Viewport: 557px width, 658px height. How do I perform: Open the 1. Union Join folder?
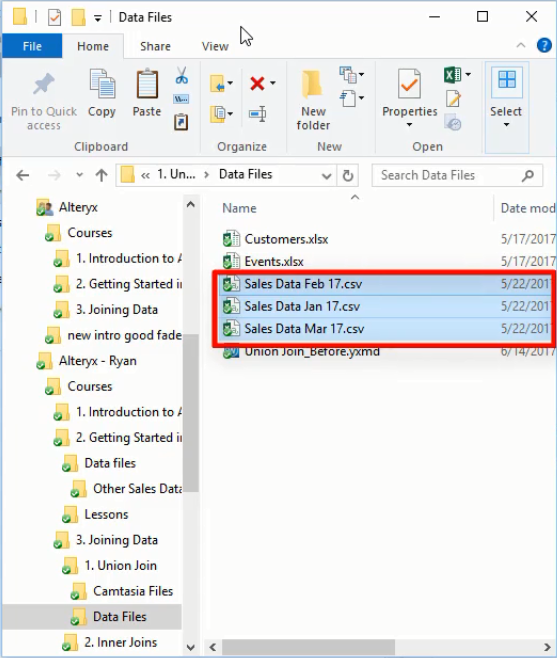click(x=120, y=566)
